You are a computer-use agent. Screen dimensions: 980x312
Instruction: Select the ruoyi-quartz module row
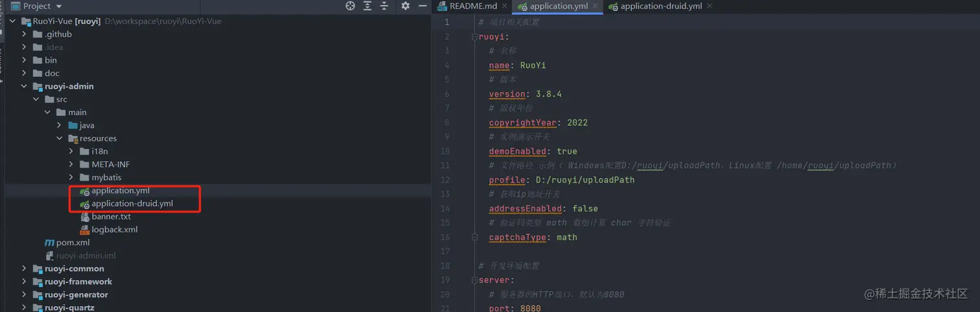pos(218,307)
